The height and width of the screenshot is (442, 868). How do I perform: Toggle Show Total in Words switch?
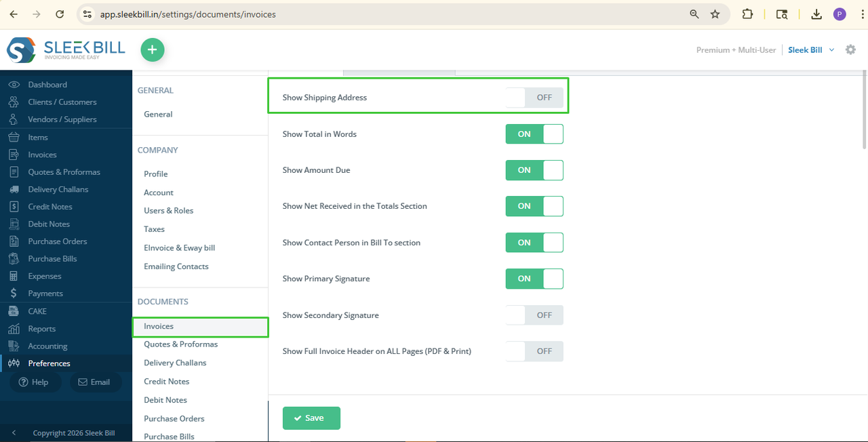point(534,134)
